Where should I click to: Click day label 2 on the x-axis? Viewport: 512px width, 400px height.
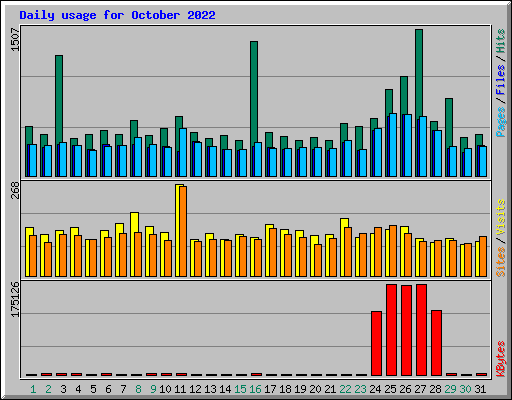[x=48, y=389]
